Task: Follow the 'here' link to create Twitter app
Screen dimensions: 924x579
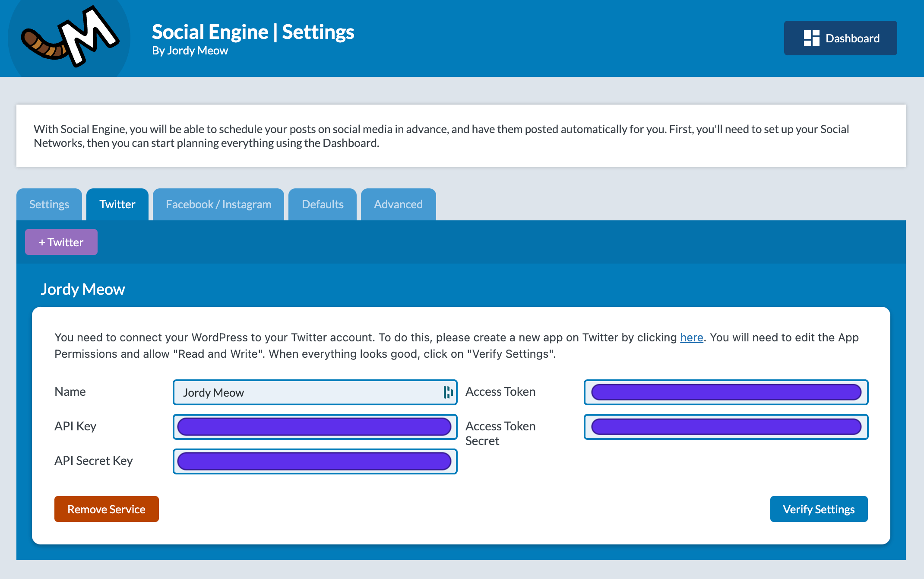Action: (x=691, y=337)
